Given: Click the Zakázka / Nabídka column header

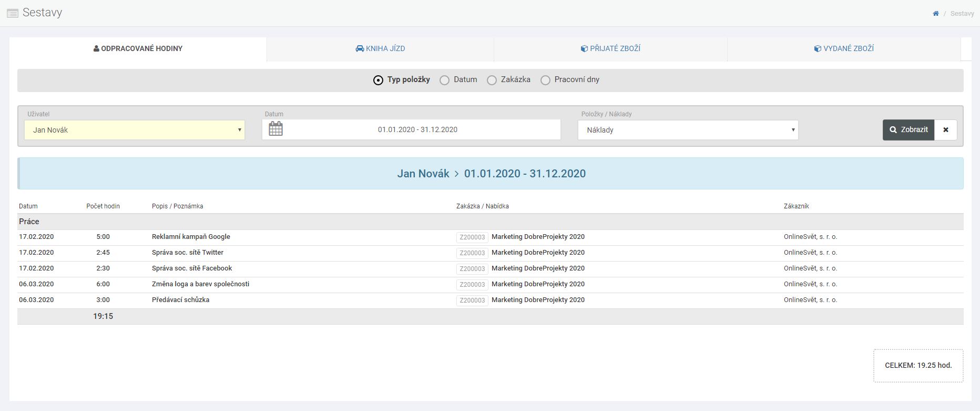Looking at the screenshot, I should click(482, 206).
